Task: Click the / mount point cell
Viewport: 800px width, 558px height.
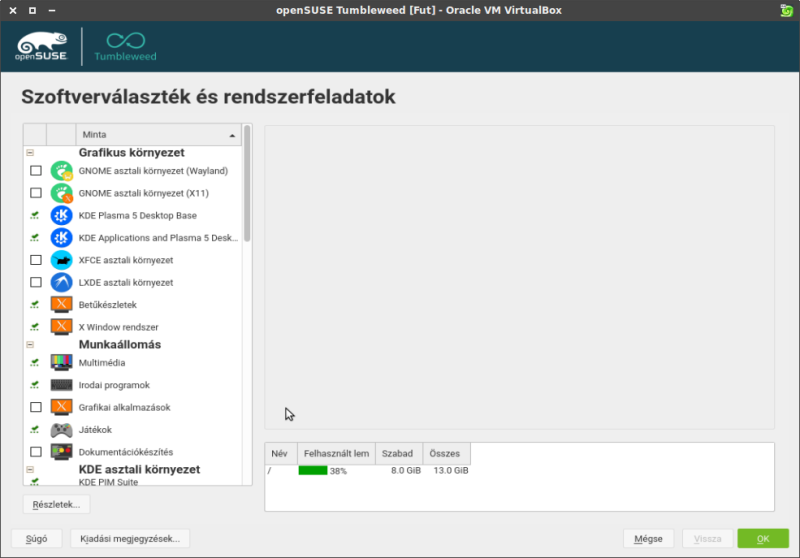Action: (x=269, y=470)
